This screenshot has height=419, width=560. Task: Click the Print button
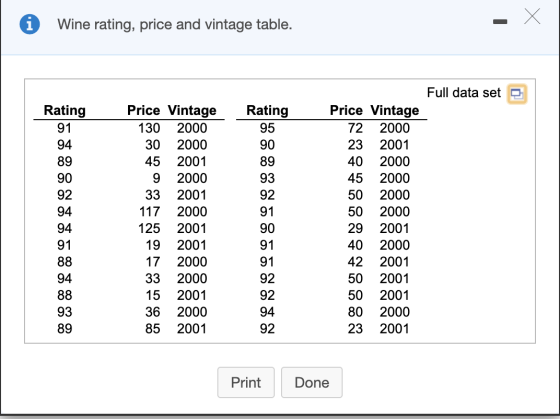pyautogui.click(x=246, y=383)
